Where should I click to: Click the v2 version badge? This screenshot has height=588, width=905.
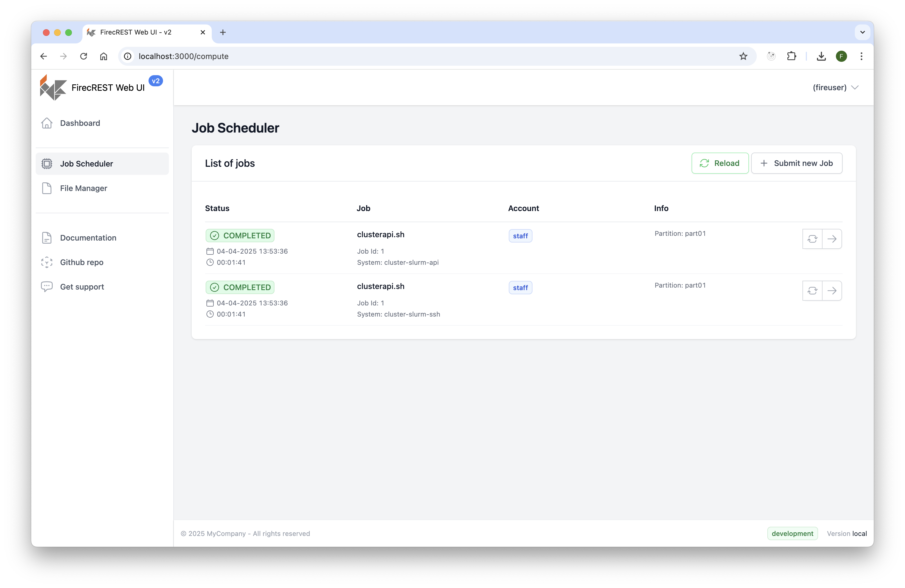click(156, 81)
